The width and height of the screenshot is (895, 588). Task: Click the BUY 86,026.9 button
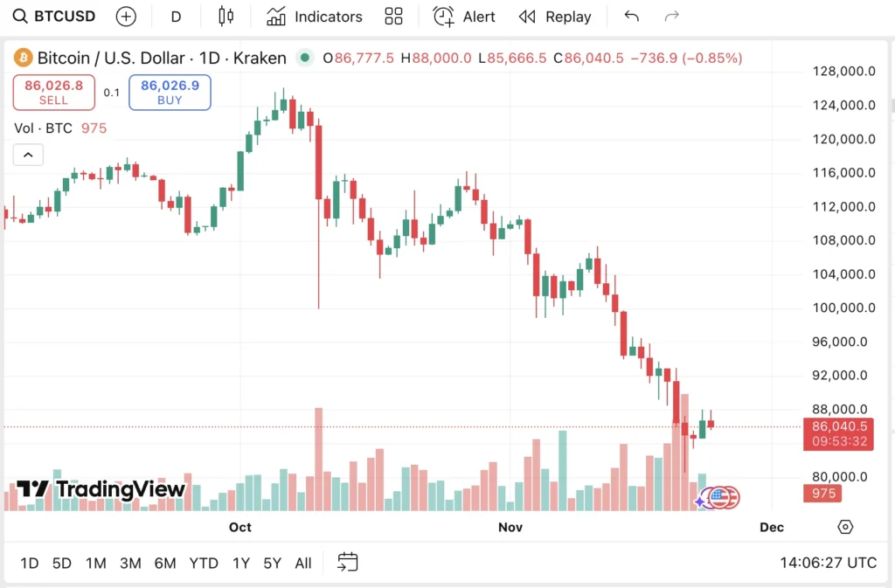(x=170, y=92)
